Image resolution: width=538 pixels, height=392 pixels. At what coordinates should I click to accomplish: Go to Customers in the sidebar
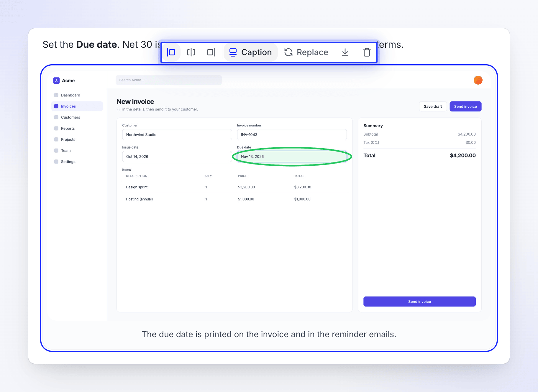[x=77, y=117]
